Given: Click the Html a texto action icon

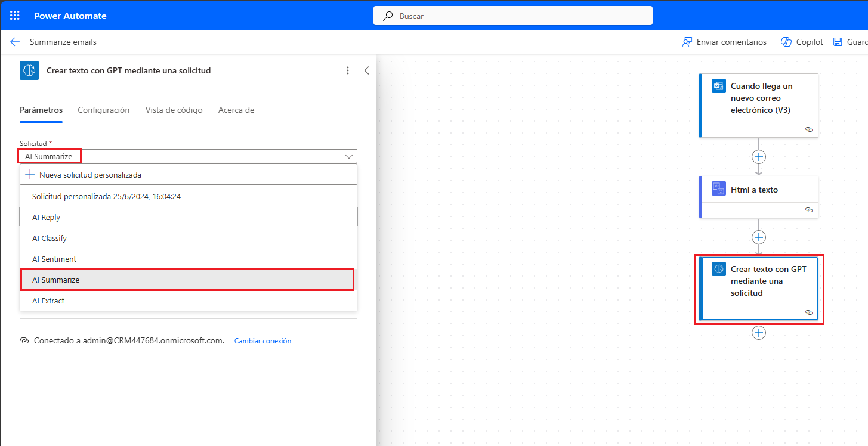Looking at the screenshot, I should click(718, 189).
